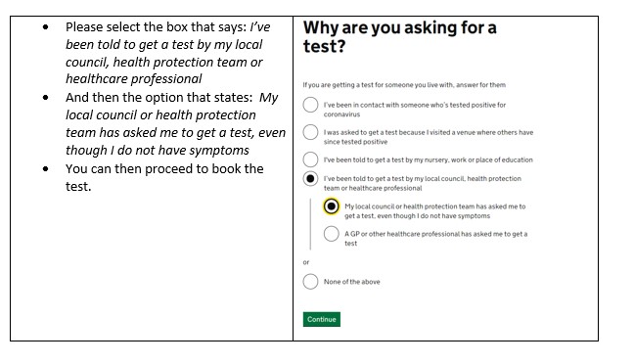Click the green Continue button
634x364 pixels.
(322, 319)
